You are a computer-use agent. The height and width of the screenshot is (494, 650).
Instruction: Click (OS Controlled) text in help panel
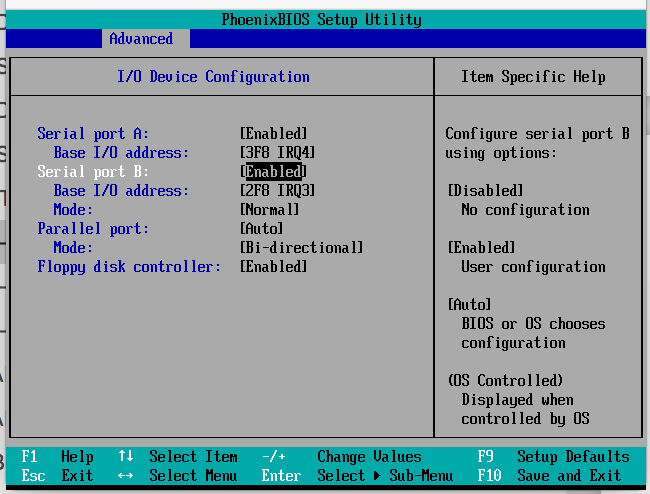pos(505,380)
